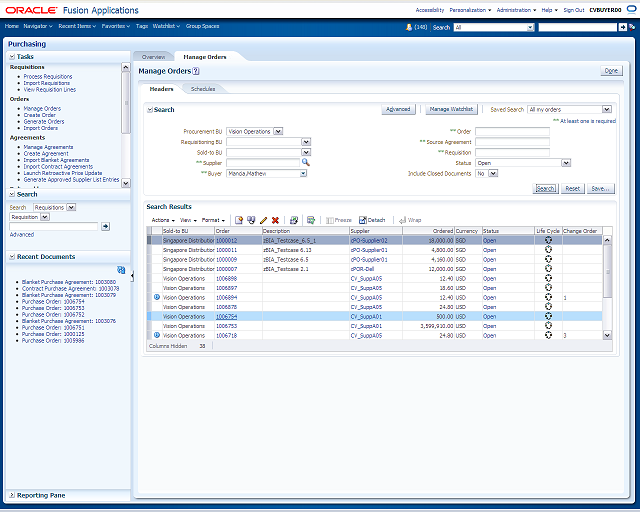
Task: Collapse the Search criteria section
Action: point(150,110)
